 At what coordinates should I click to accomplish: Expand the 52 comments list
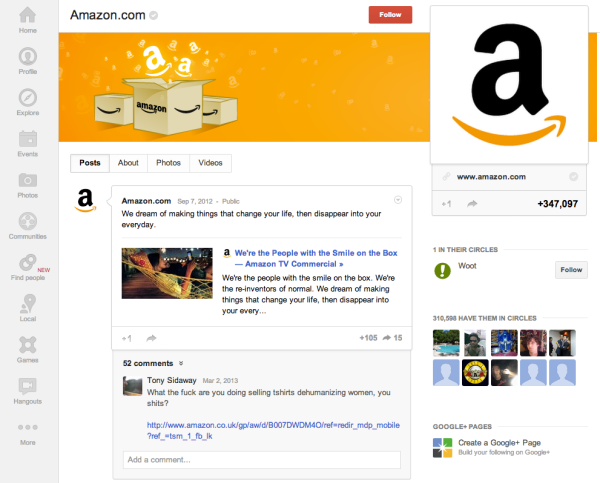pos(153,363)
